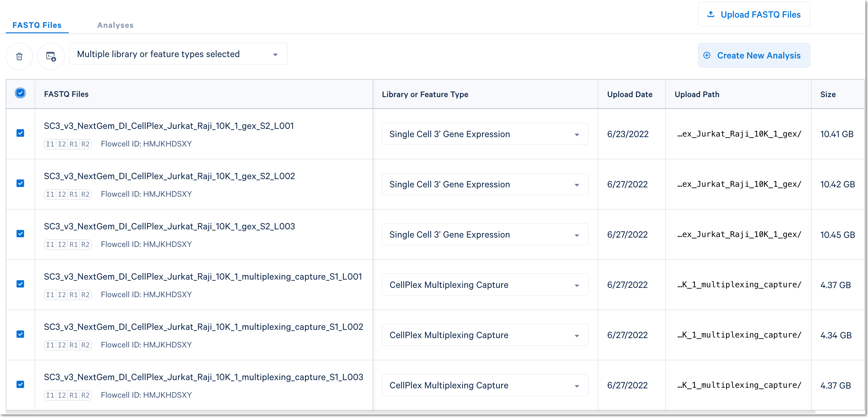Uncheck the multiplexing_capture_S1_L002 checkbox

(x=20, y=334)
